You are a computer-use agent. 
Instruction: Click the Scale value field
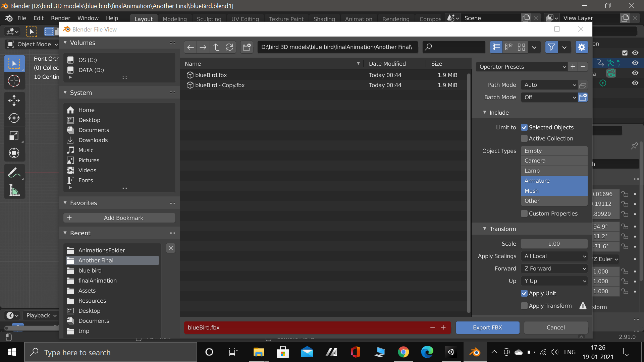coord(554,244)
